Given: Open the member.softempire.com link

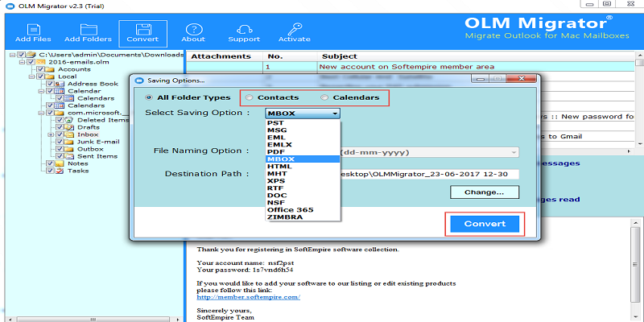Looking at the screenshot, I should pos(248,297).
